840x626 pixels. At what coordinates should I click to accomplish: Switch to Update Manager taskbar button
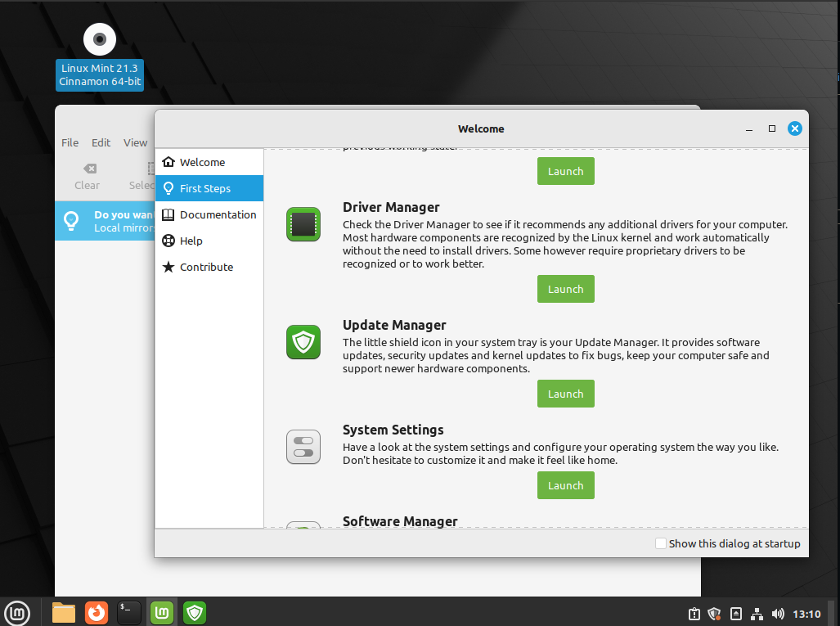(195, 612)
